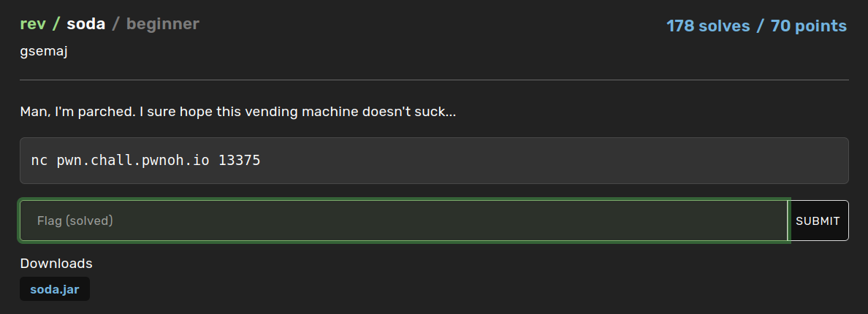Image resolution: width=868 pixels, height=314 pixels.
Task: Focus the Flag (solved) input field
Action: (x=403, y=221)
